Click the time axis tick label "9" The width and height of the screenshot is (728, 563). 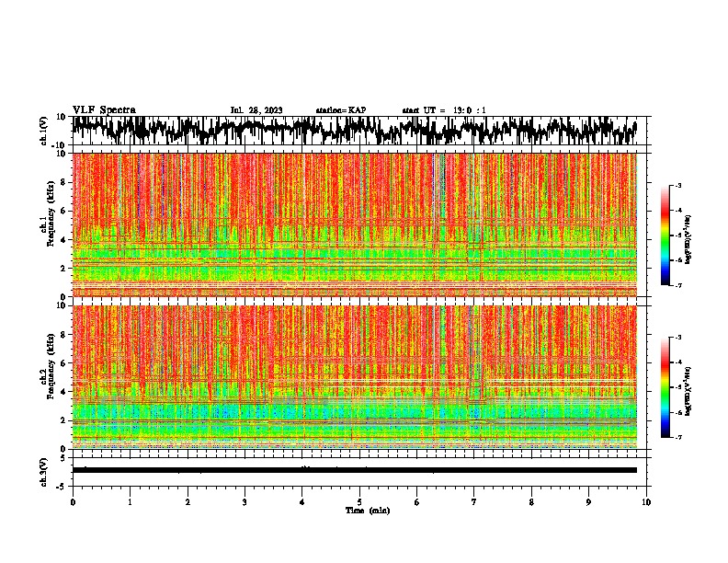(x=588, y=502)
